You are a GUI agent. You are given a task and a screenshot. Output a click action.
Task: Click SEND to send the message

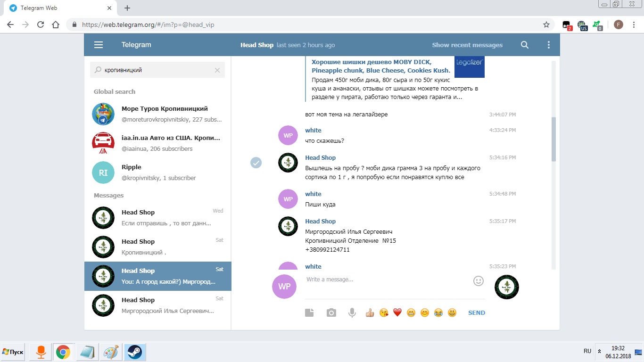click(x=477, y=313)
